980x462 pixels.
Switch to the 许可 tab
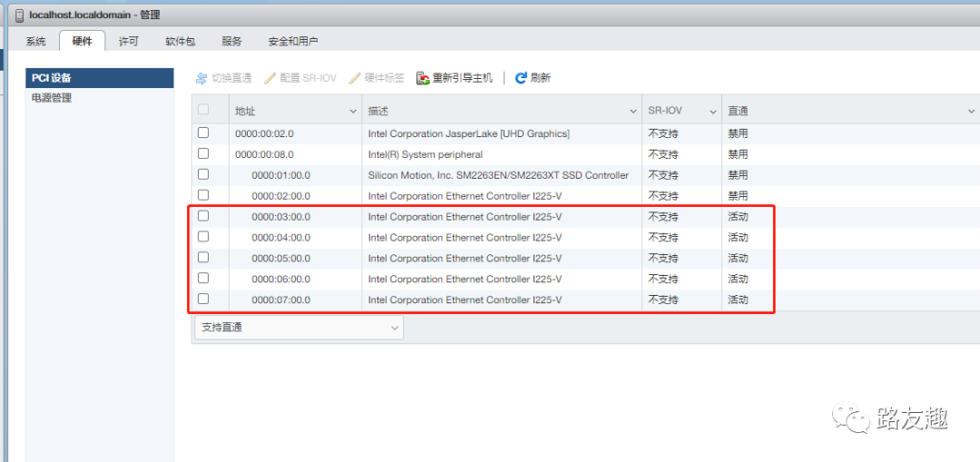click(x=128, y=42)
